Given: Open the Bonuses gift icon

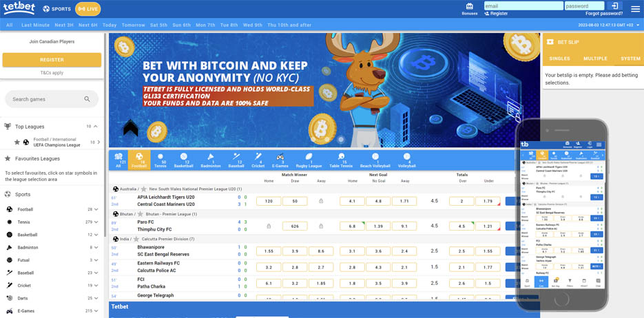Looking at the screenshot, I should tap(470, 6).
